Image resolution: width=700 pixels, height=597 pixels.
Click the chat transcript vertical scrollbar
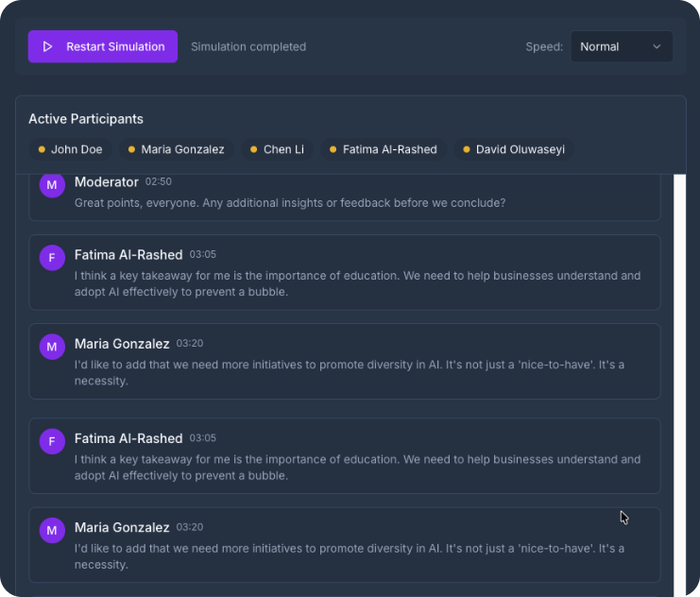click(679, 378)
